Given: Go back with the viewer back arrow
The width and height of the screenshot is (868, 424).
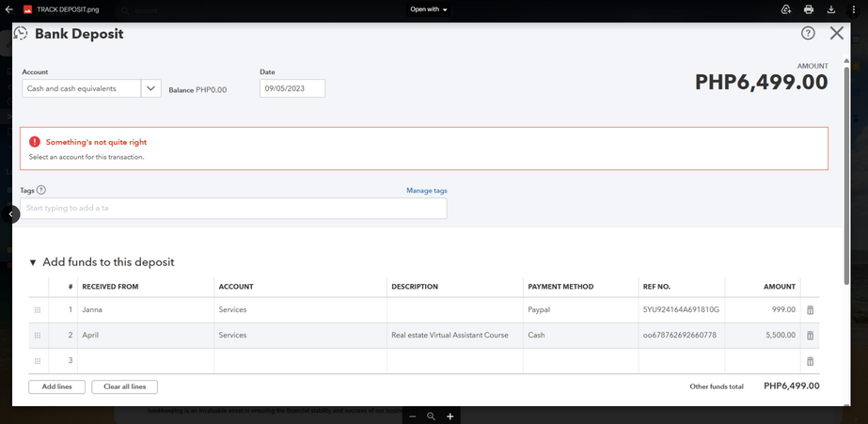Looking at the screenshot, I should [8, 9].
